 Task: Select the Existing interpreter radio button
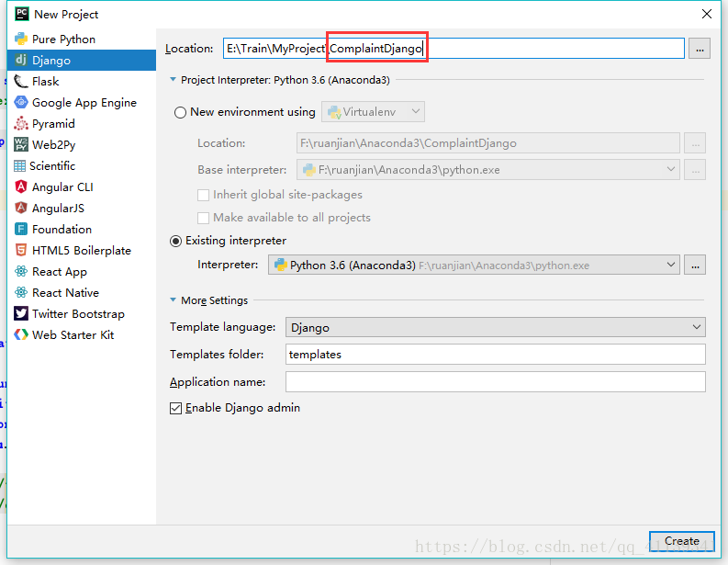[175, 241]
